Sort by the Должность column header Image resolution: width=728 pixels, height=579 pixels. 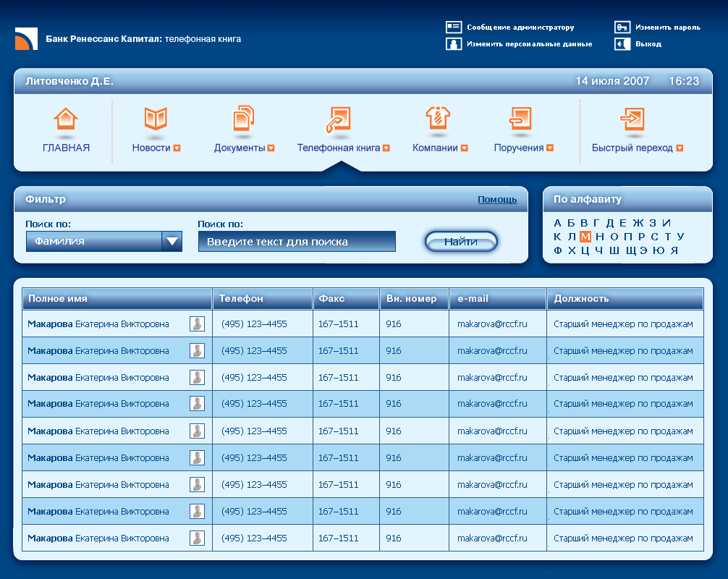coord(581,298)
